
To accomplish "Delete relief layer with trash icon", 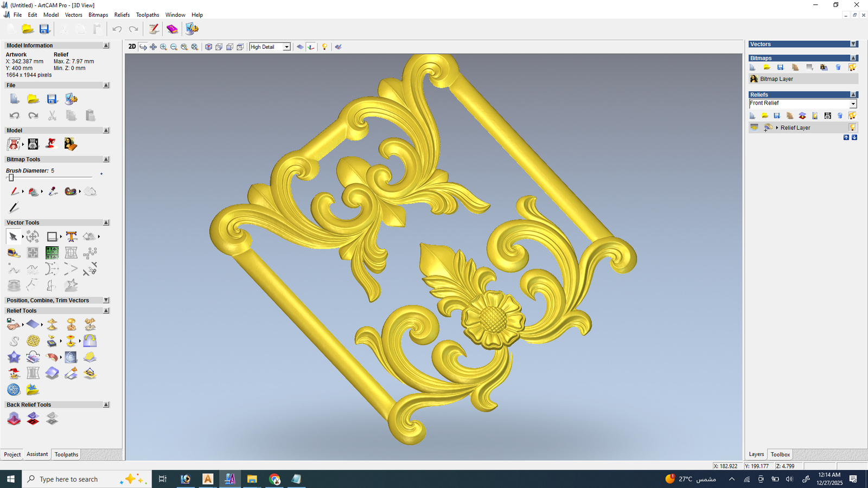I will click(x=840, y=115).
